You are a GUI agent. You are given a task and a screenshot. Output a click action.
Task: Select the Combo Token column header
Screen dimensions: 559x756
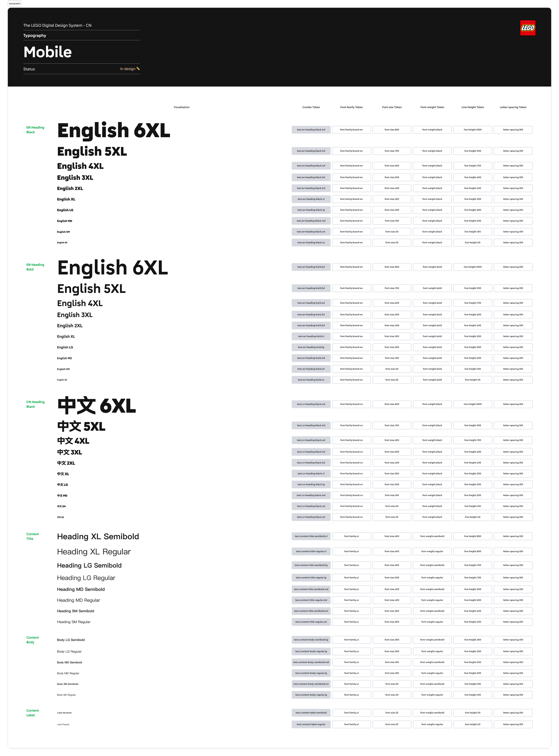point(311,107)
